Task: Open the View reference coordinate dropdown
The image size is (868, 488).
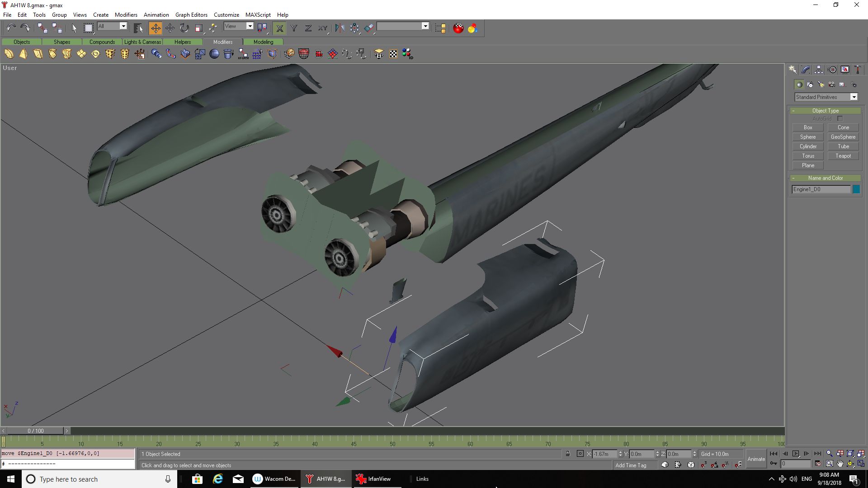Action: (x=250, y=26)
